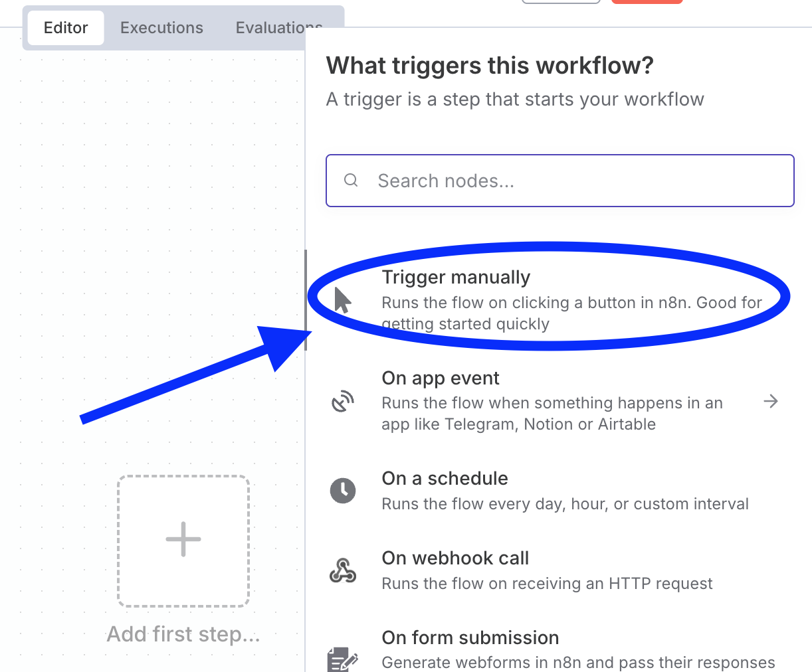
Task: Click the panel's left edge resize handle
Action: click(306, 300)
